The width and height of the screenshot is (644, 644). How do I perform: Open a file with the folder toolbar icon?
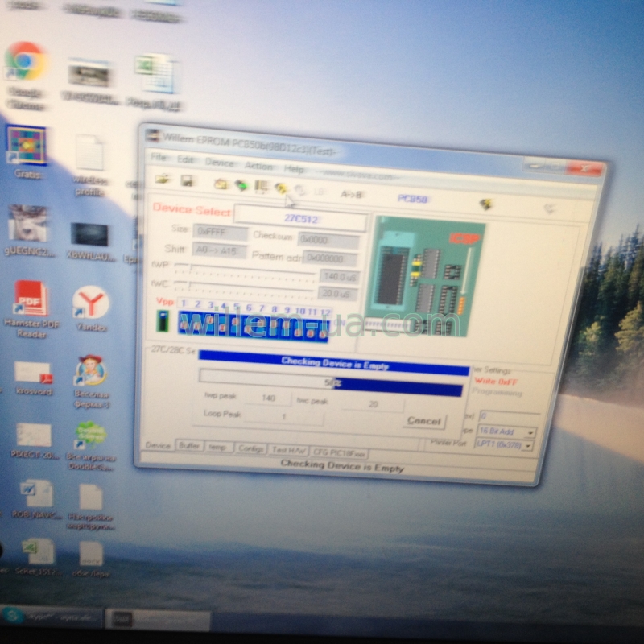coord(163,179)
